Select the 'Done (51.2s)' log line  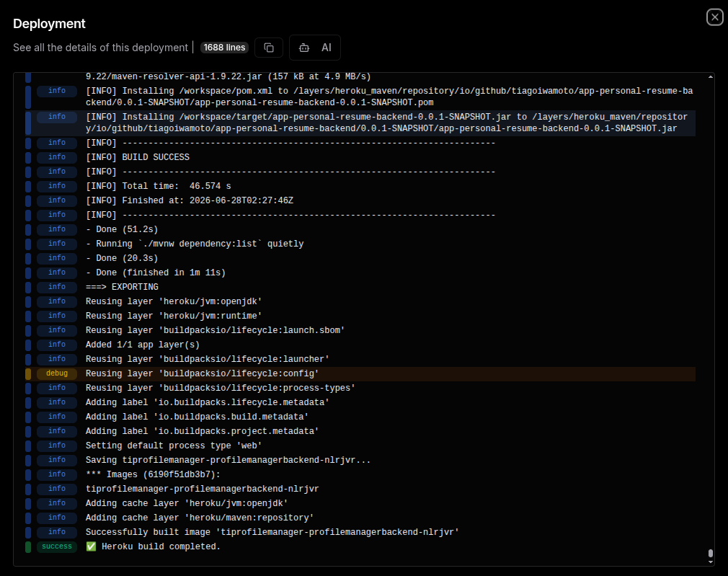pos(360,229)
